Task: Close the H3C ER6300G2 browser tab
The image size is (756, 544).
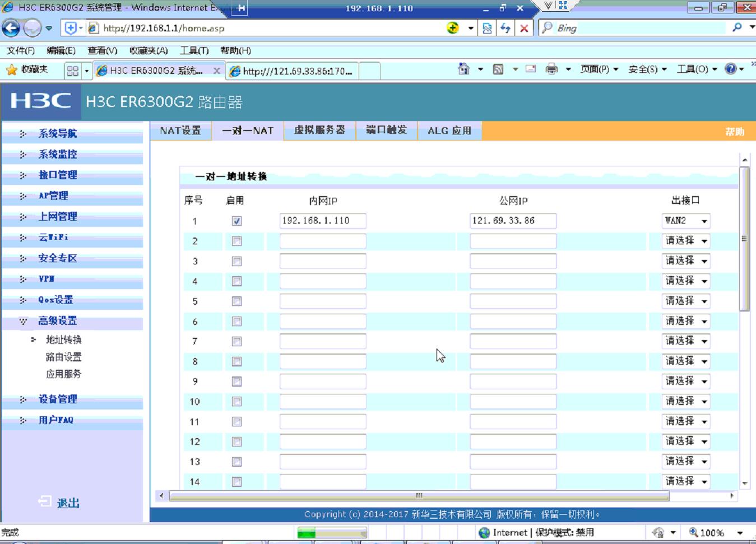Action: (x=216, y=71)
